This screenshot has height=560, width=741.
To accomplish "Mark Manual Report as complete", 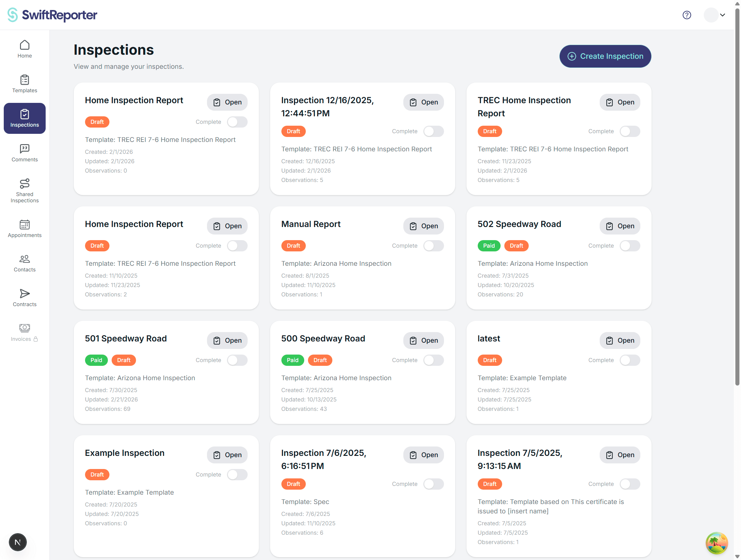I will pyautogui.click(x=433, y=246).
